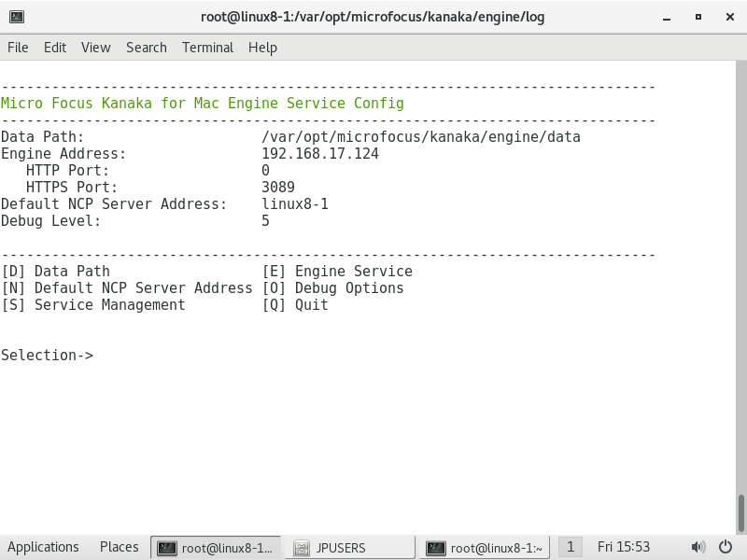Open the Search menu
747x560 pixels.
(x=147, y=48)
